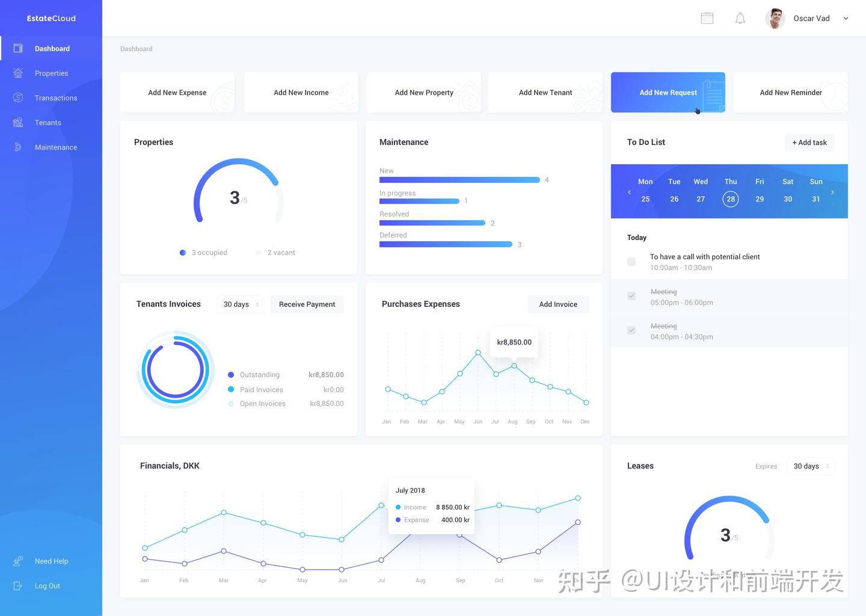Screen dimensions: 866x616
Task: Click the Maintenance tools icon in sidebar
Action: click(18, 147)
